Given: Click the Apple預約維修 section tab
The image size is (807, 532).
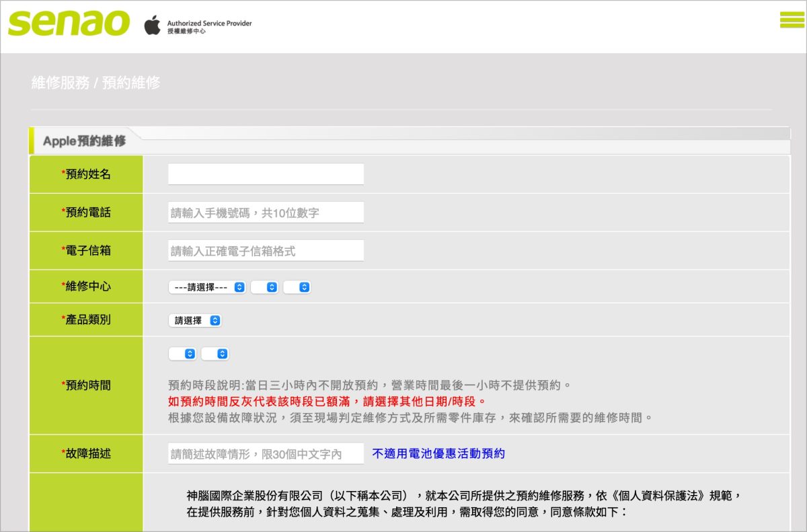Looking at the screenshot, I should [84, 141].
